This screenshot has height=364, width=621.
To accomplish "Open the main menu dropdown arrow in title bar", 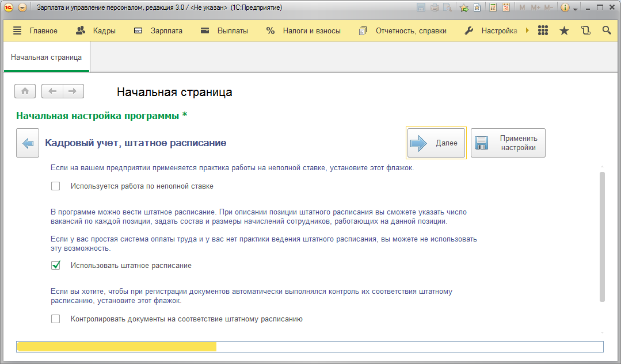I will [x=22, y=7].
